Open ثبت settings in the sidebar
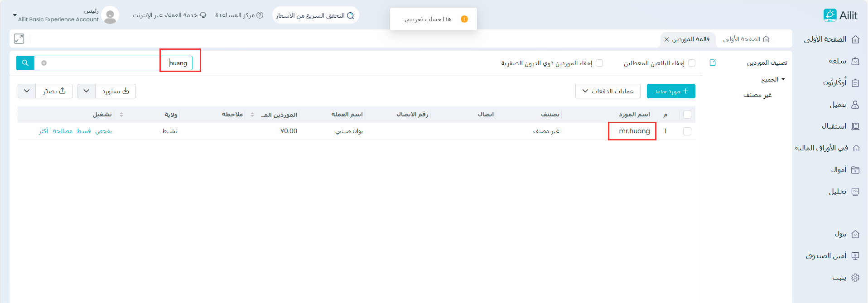Image resolution: width=868 pixels, height=303 pixels. click(x=845, y=278)
